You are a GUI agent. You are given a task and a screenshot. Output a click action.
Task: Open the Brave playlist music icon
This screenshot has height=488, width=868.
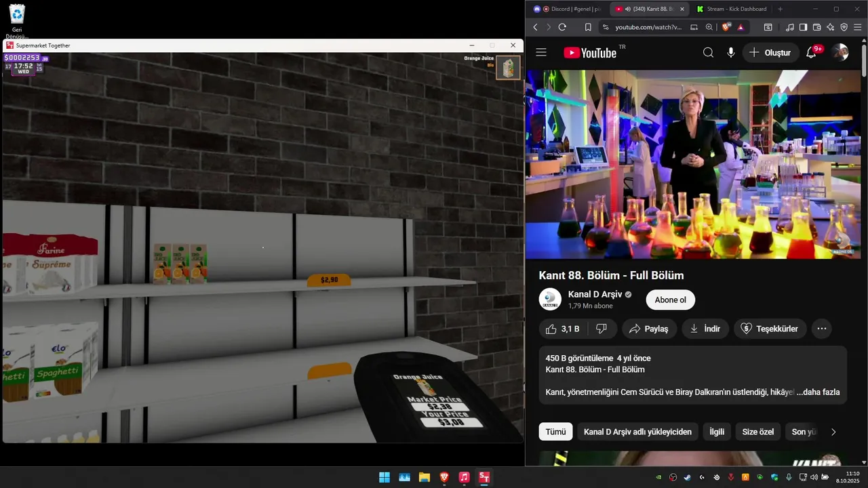(x=789, y=27)
